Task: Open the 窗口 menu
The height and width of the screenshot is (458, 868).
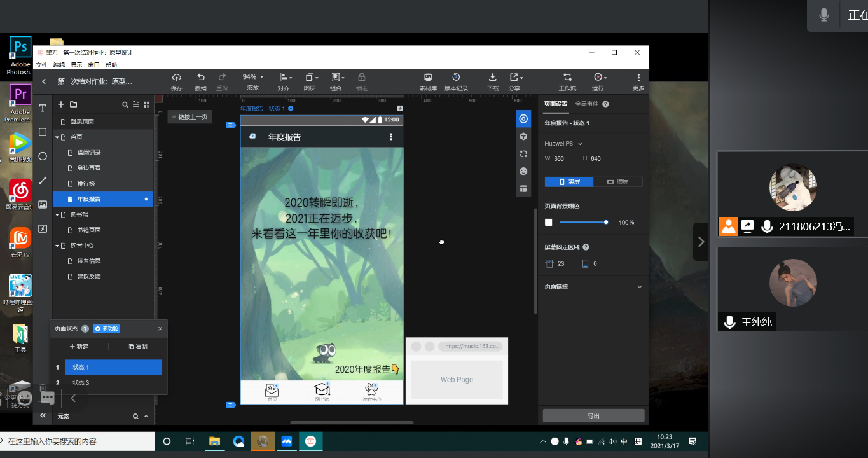Action: coord(93,65)
